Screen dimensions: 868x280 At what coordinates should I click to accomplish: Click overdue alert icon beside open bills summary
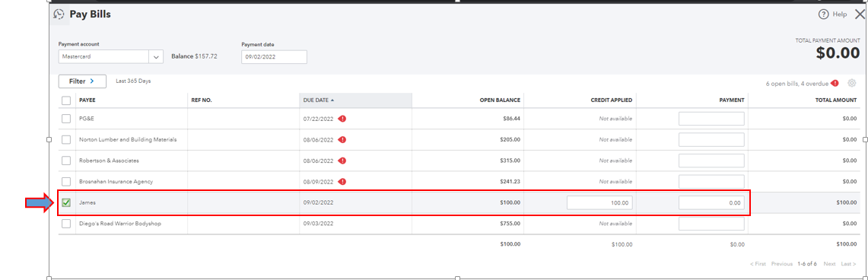(835, 84)
